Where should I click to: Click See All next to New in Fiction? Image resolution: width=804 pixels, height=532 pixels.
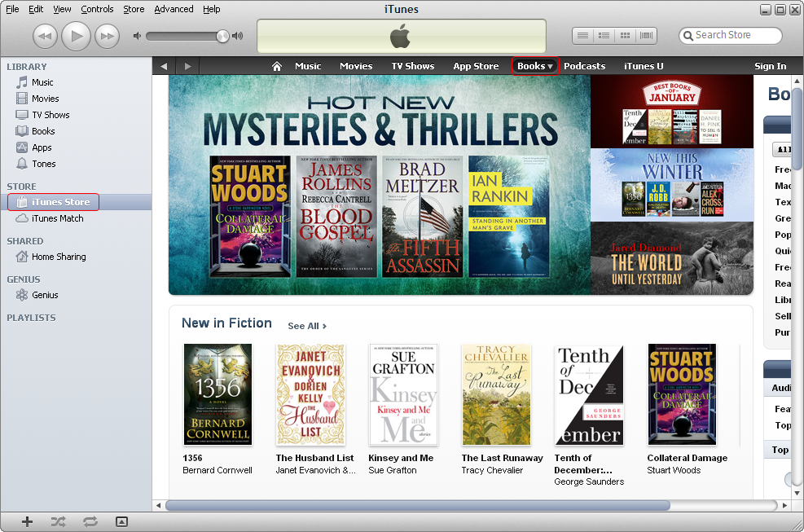click(x=307, y=326)
